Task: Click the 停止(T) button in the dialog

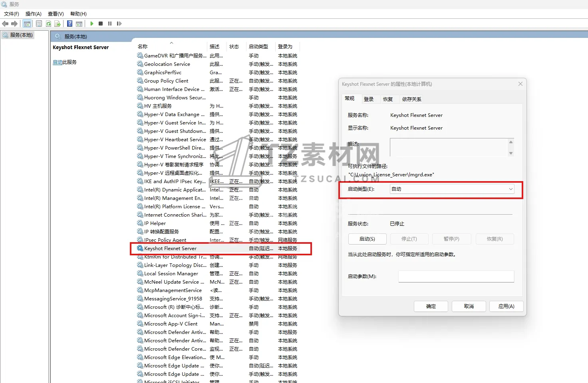Action: coord(409,239)
